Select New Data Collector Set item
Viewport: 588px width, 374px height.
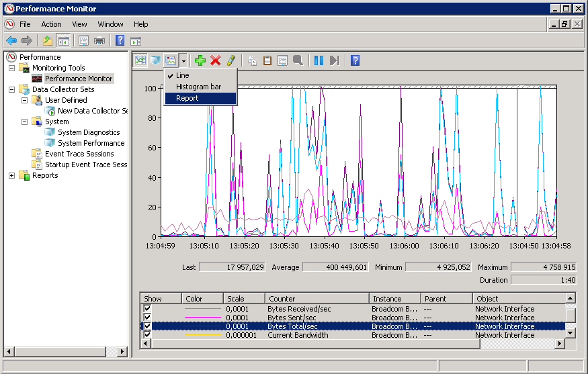click(x=93, y=111)
